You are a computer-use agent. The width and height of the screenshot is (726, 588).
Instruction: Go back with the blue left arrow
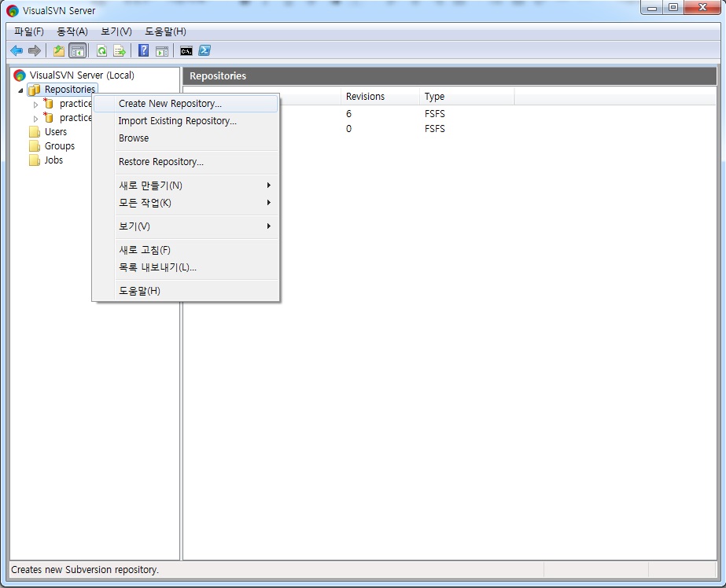(17, 50)
